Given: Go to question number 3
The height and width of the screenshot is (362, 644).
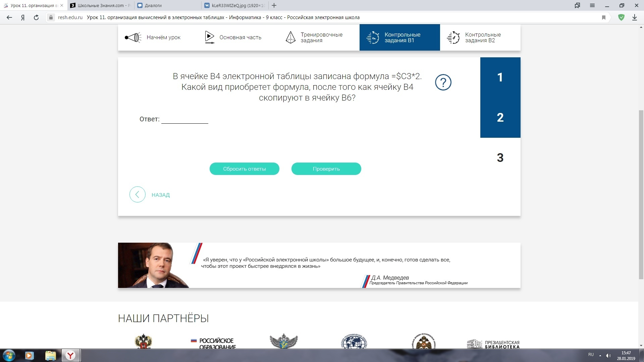Looking at the screenshot, I should [500, 158].
